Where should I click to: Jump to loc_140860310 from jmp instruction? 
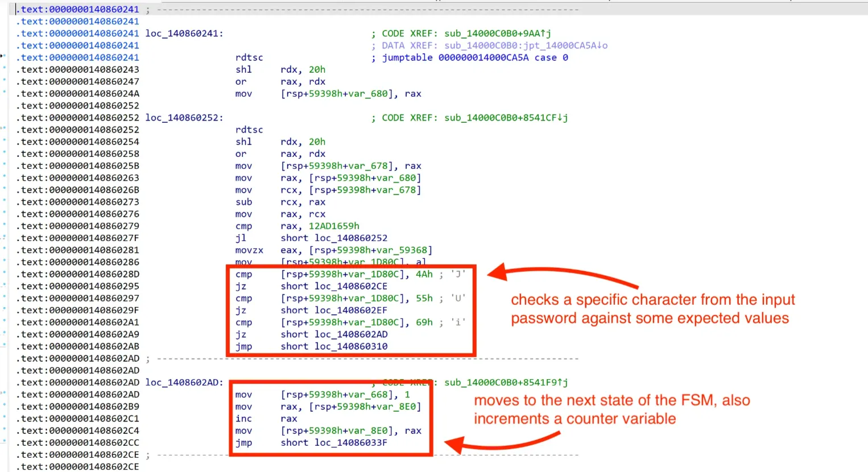[350, 346]
